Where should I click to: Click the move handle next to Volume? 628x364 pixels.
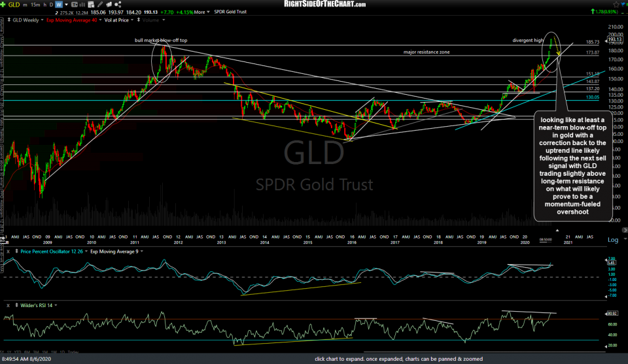tap(139, 20)
